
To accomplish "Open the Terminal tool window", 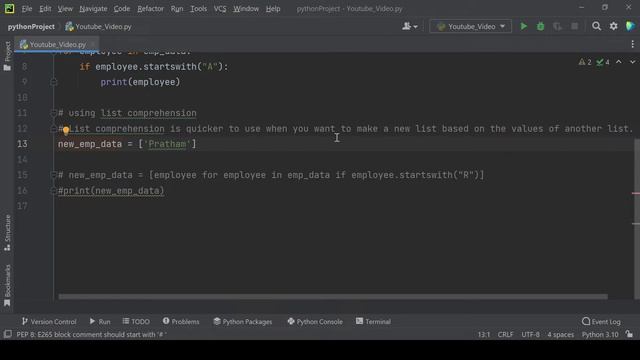I will (x=373, y=322).
